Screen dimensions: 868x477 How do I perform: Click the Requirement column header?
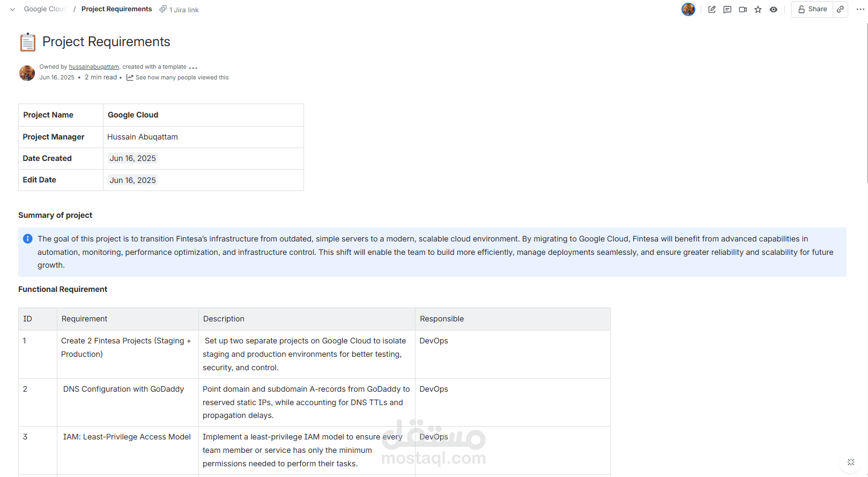pos(128,319)
